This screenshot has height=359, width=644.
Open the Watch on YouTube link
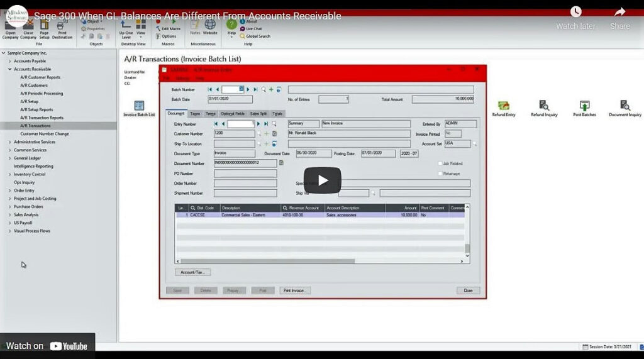(x=47, y=346)
